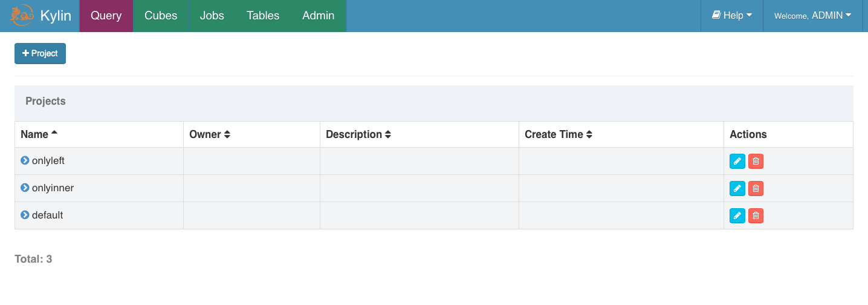Click the default project name
Screen dimensions: 868x305
pyautogui.click(x=47, y=215)
